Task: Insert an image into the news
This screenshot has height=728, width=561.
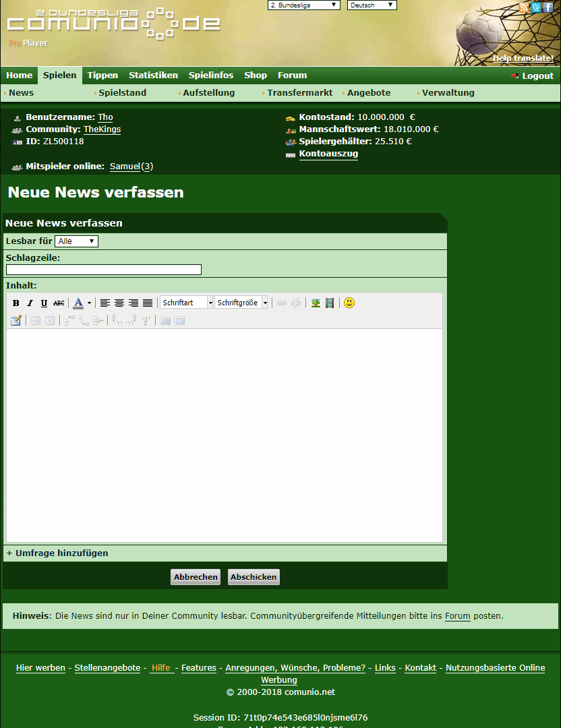Action: pyautogui.click(x=316, y=303)
